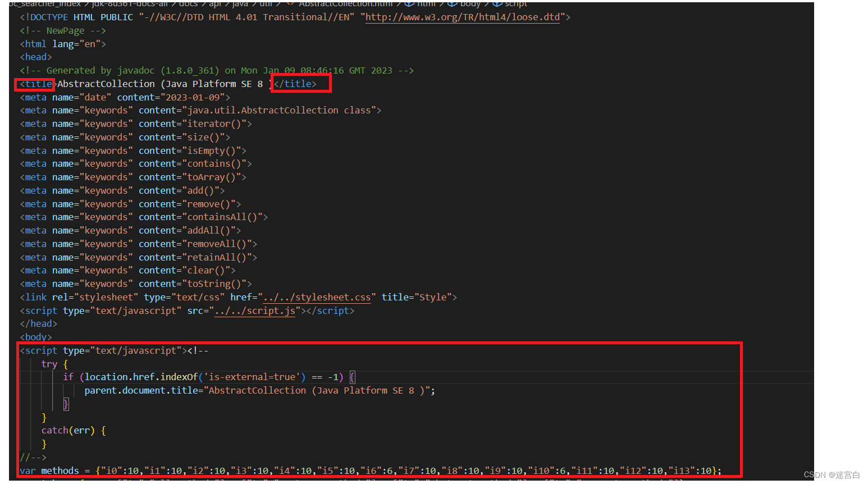
Task: Click the meta name="date" line
Action: 125,97
